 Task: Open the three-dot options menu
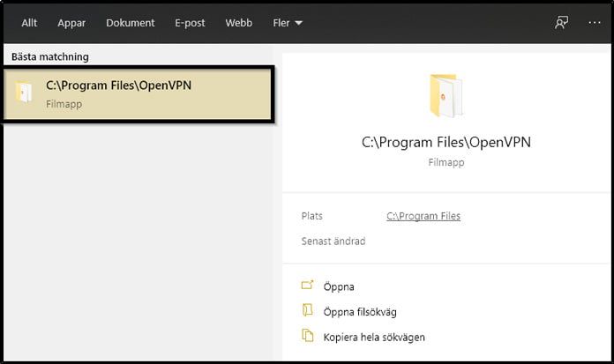(x=595, y=23)
